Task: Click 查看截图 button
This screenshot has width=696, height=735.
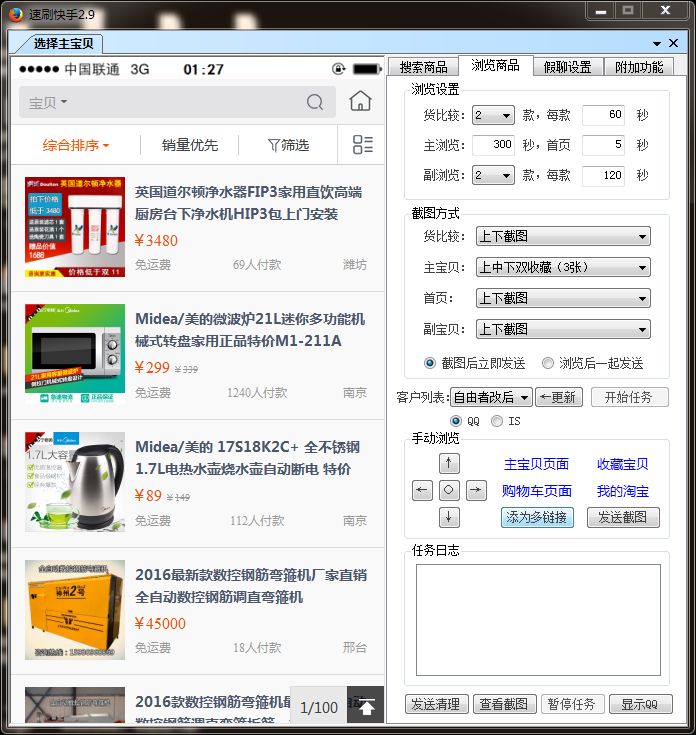Action: tap(504, 704)
